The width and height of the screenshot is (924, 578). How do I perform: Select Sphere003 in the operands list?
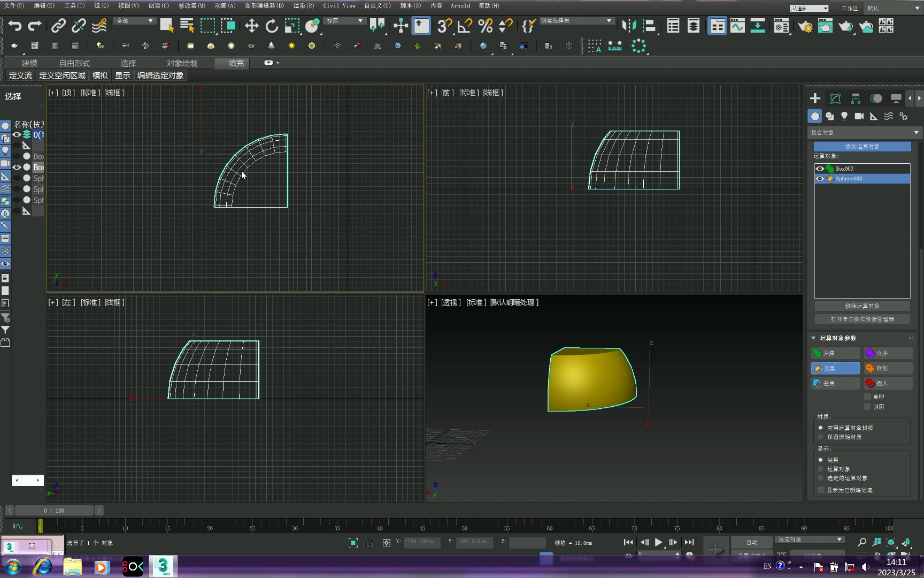click(850, 178)
